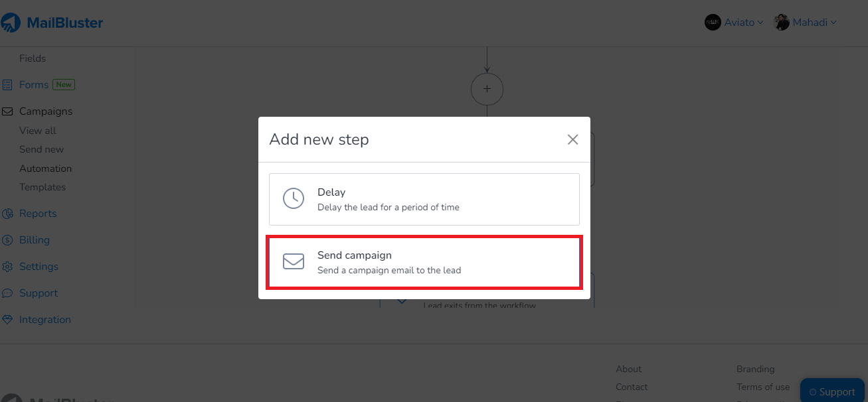Click the downward chevron in the workflow
This screenshot has width=868, height=402.
coord(401,300)
